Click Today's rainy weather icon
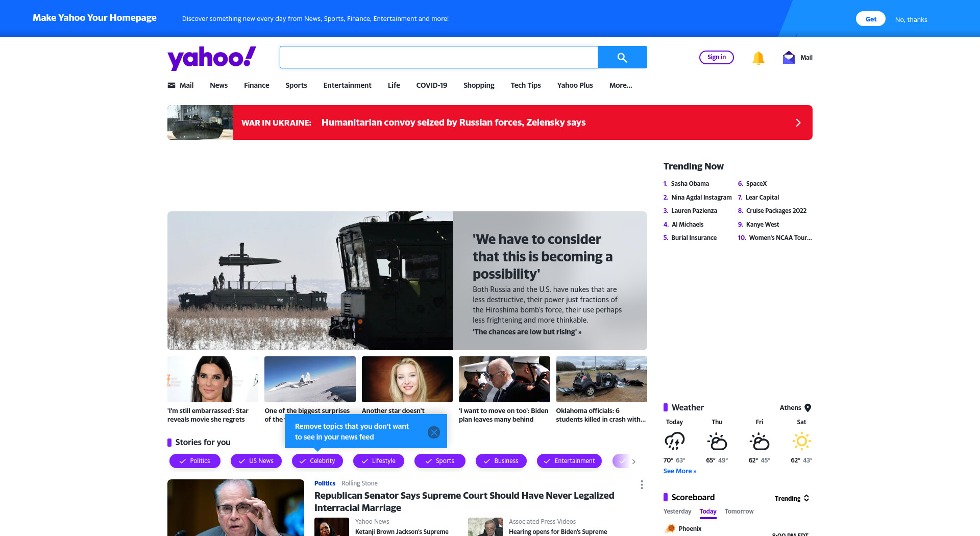The image size is (980, 536). [x=674, y=441]
